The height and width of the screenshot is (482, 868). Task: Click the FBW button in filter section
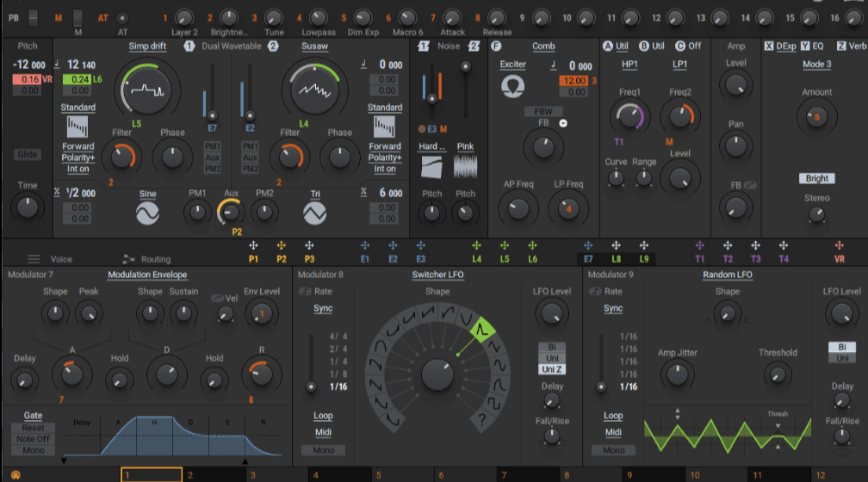click(x=543, y=111)
